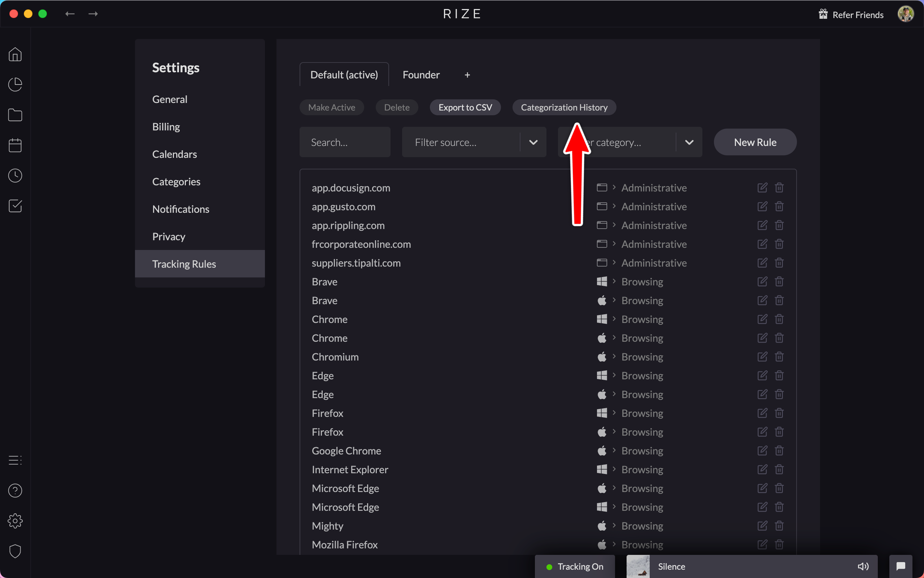Screen dimensions: 924x578
Task: Open Categorization History
Action: tap(564, 107)
